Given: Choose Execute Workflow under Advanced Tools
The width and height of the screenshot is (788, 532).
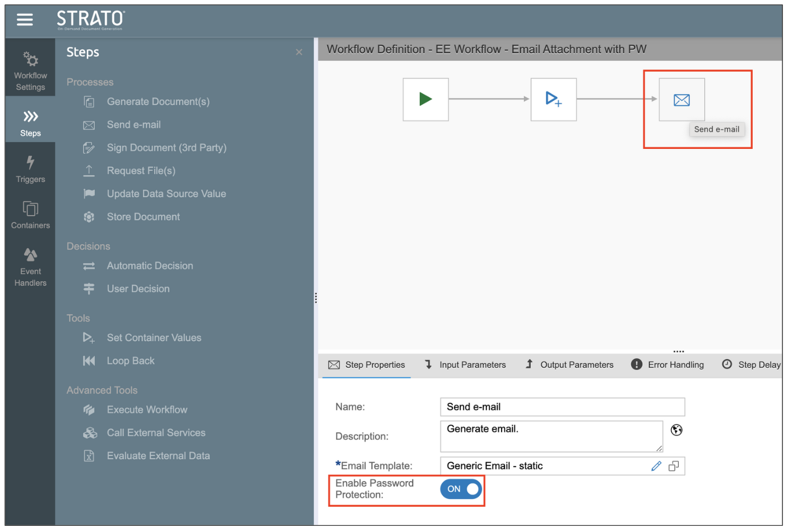Looking at the screenshot, I should tap(147, 410).
